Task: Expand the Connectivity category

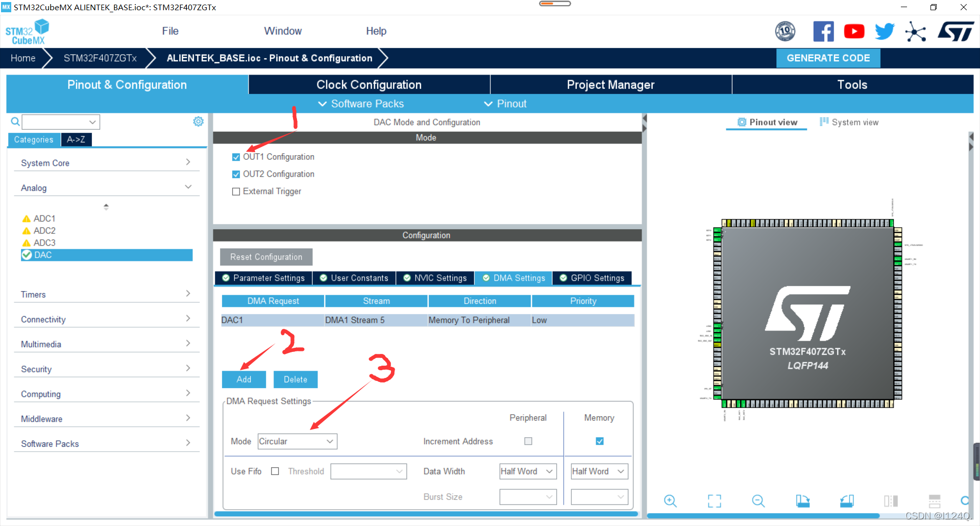Action: [x=106, y=319]
